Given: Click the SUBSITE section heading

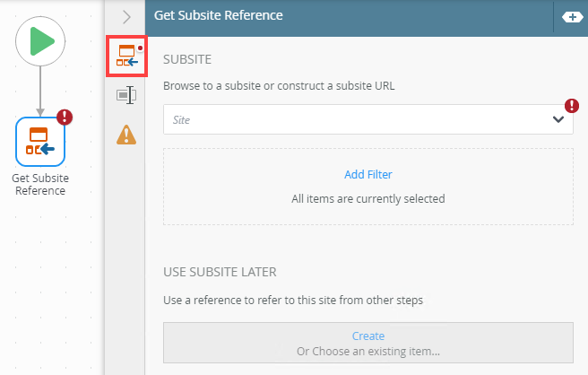Looking at the screenshot, I should tap(187, 60).
